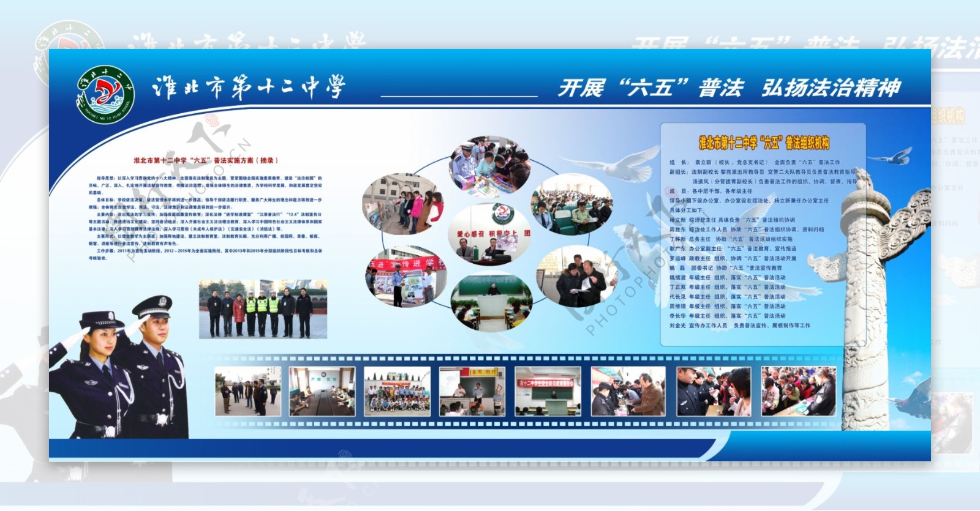Image resolution: width=980 pixels, height=511 pixels.
Task: Select the 汤道凤（分管德育副校长）row
Action: pos(774,182)
